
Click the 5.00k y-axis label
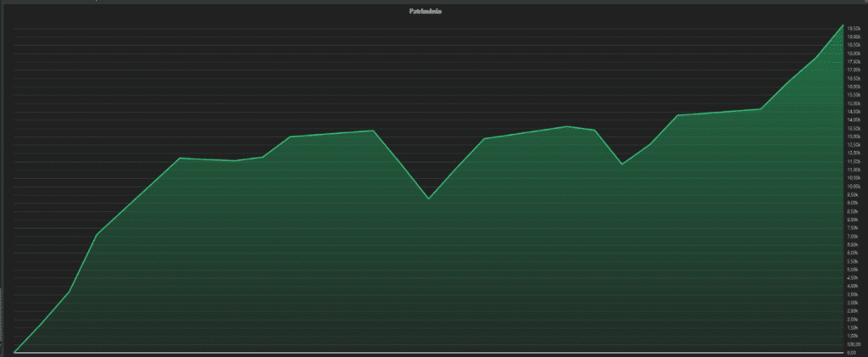[x=853, y=269]
